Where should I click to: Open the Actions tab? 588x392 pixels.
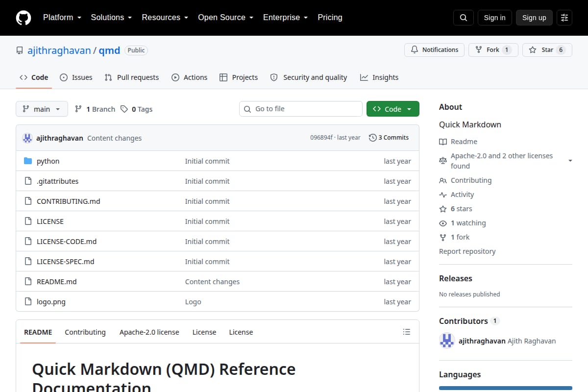tap(189, 77)
